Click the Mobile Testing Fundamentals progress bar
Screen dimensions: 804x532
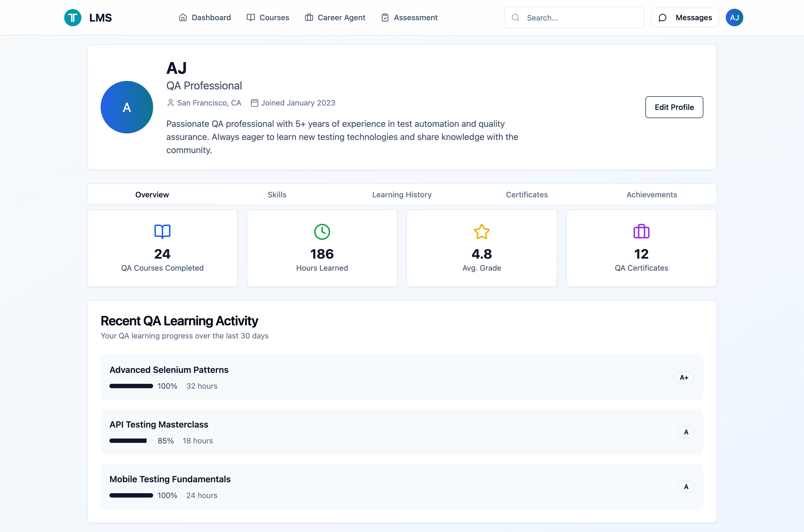(131, 495)
